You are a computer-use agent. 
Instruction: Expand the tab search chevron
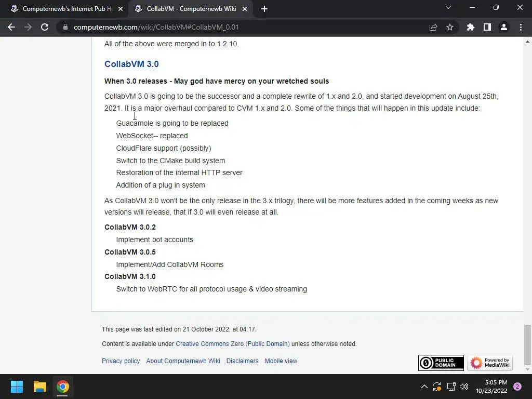(448, 7)
